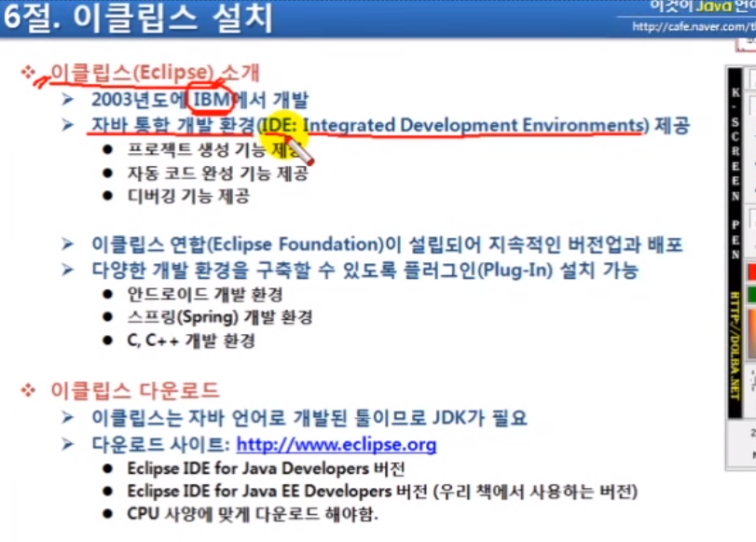This screenshot has width=756, height=542.
Task: Click the bullet 'C, C++ 개발 환경'
Action: tap(191, 340)
